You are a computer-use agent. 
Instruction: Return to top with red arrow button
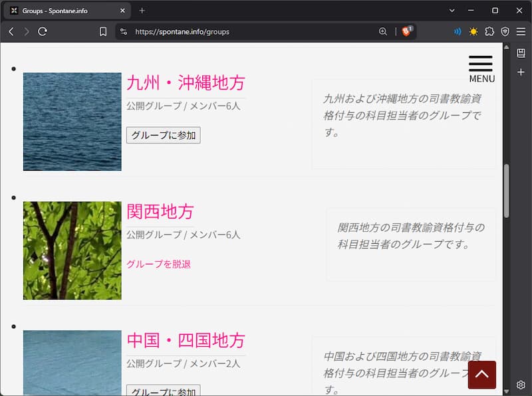[481, 375]
